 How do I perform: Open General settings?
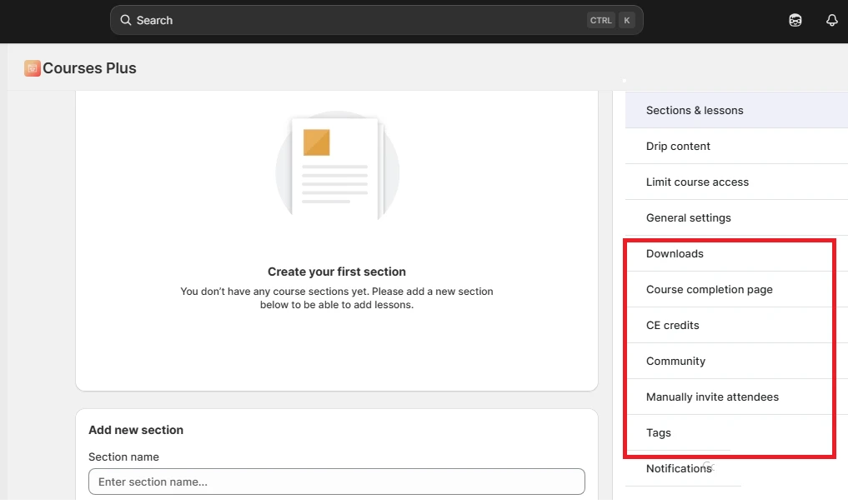[689, 217]
